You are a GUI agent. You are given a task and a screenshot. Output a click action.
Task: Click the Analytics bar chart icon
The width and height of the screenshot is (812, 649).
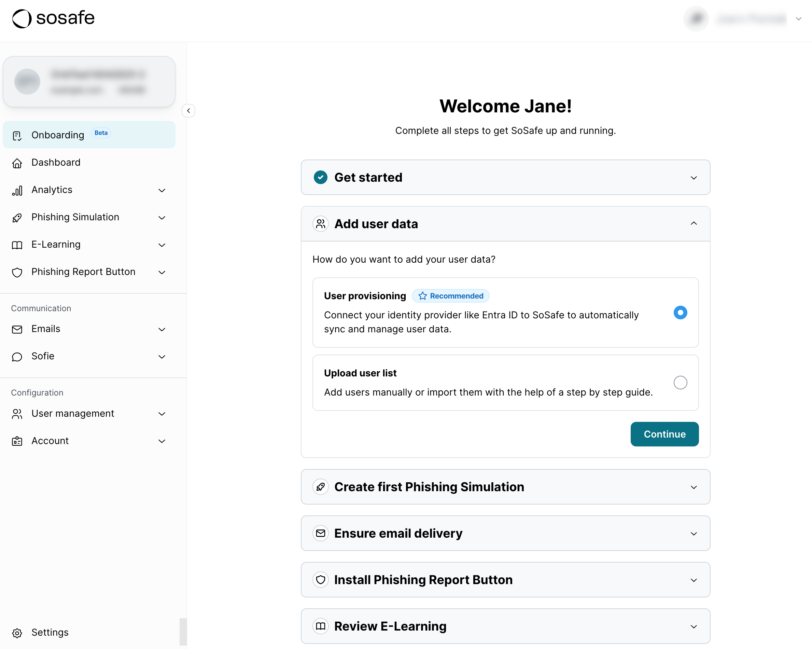[17, 191]
